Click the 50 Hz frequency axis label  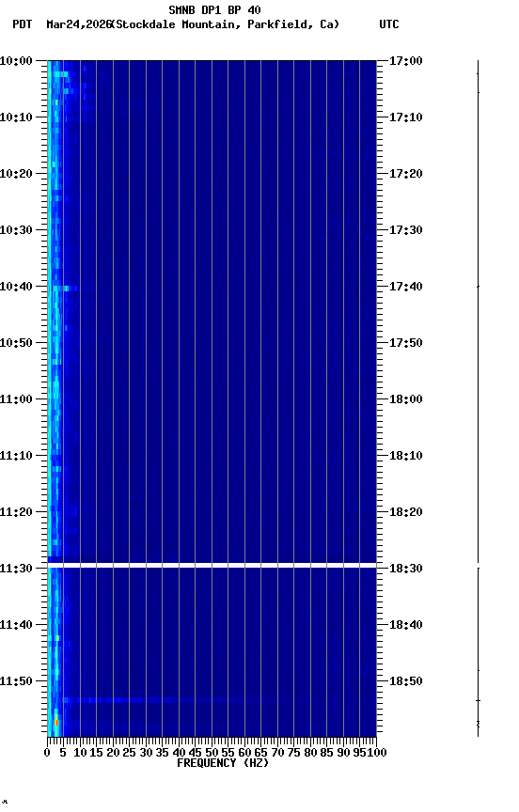pyautogui.click(x=212, y=753)
